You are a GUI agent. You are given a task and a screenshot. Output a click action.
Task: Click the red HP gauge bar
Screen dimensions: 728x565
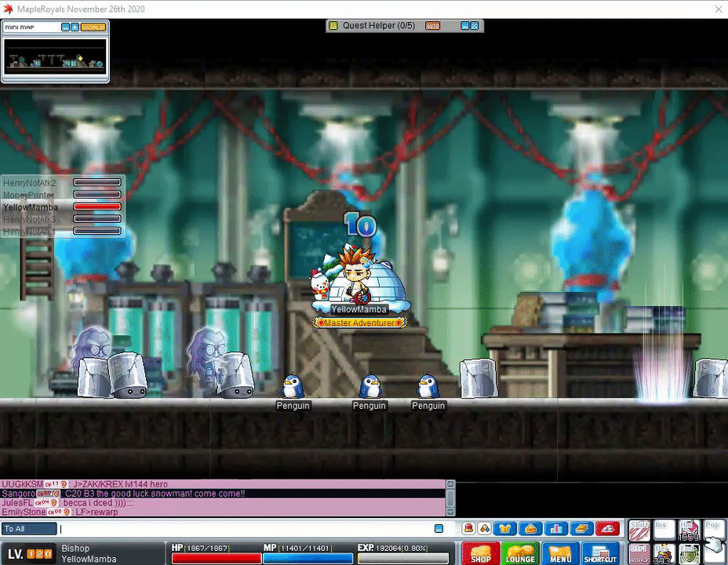pyautogui.click(x=217, y=559)
